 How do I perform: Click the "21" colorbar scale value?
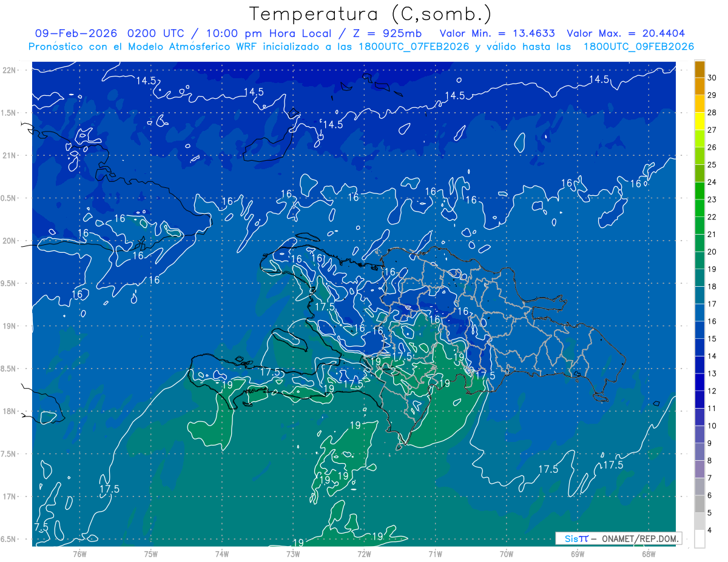tap(712, 235)
